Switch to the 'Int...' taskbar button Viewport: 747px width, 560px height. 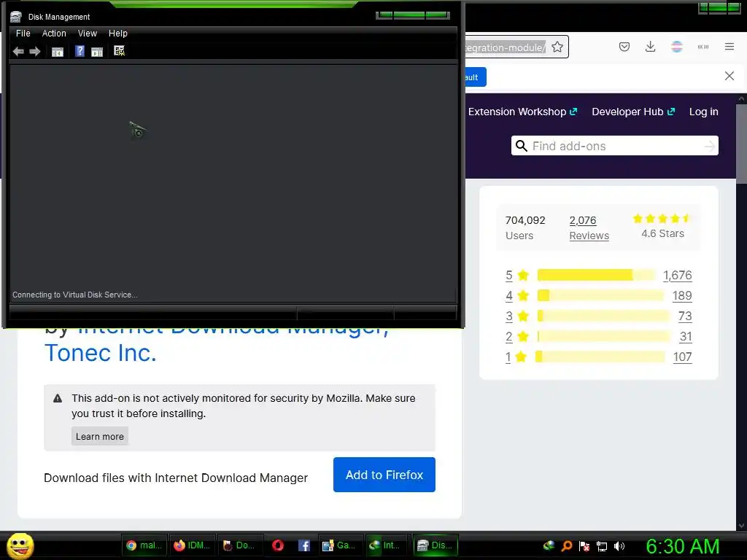coord(385,545)
